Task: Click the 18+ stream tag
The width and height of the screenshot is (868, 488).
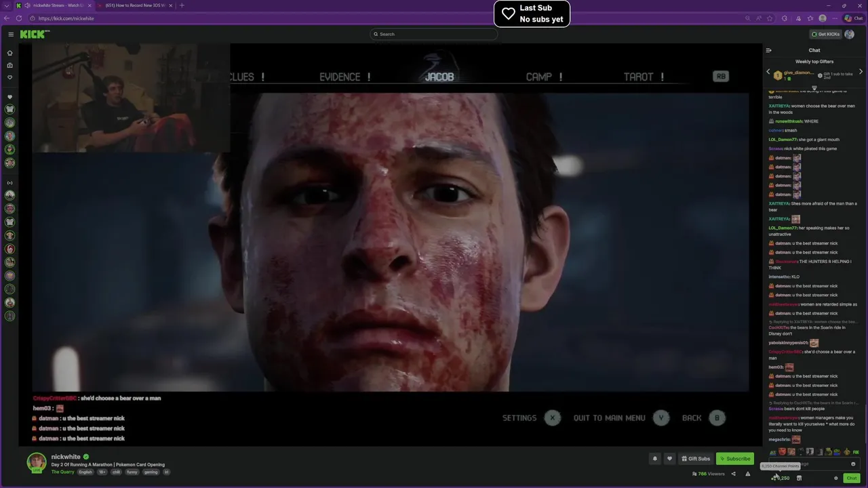Action: (x=102, y=472)
